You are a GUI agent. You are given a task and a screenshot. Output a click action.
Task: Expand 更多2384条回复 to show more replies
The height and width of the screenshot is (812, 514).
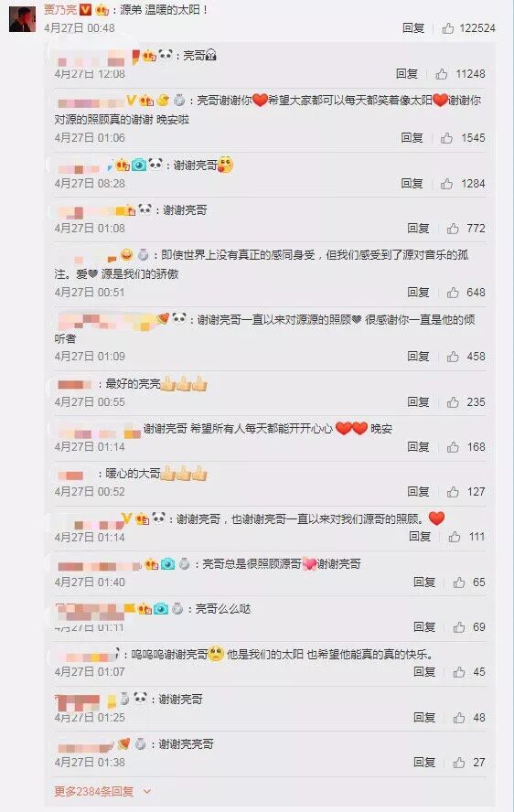tap(94, 791)
